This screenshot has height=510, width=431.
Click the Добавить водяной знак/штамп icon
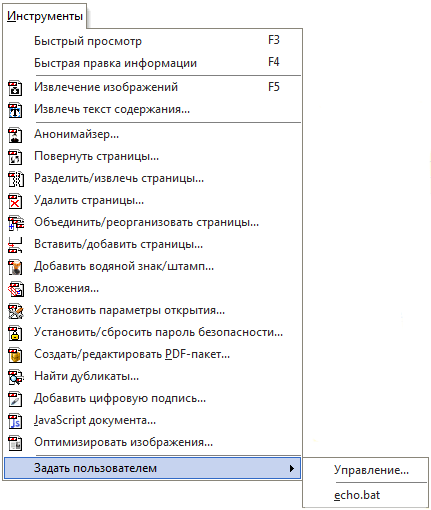[15, 267]
